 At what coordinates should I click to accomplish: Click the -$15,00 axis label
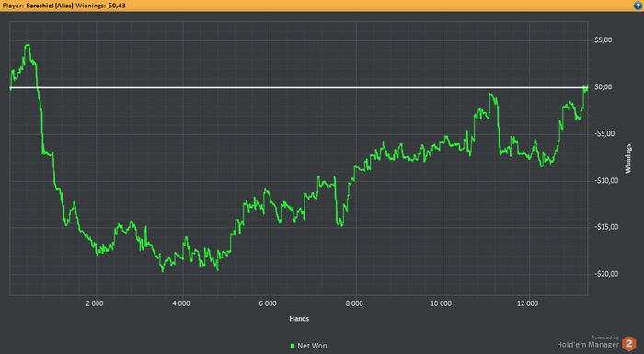(605, 227)
